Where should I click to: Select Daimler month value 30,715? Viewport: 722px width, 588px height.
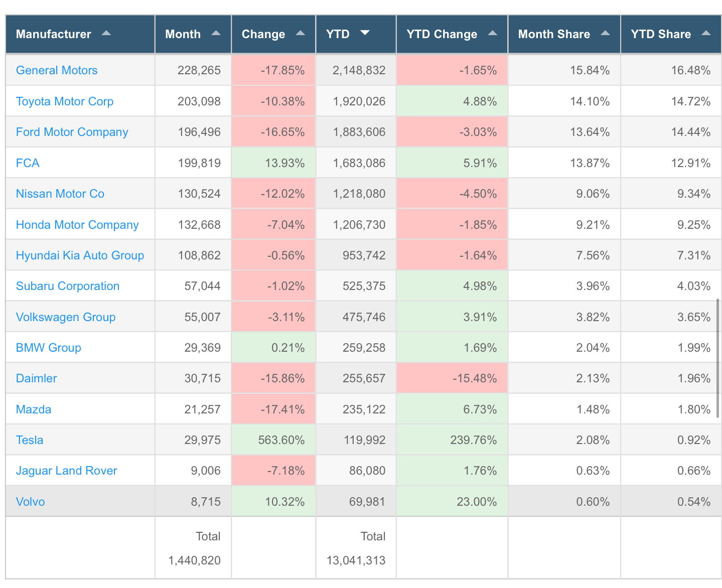pos(203,378)
